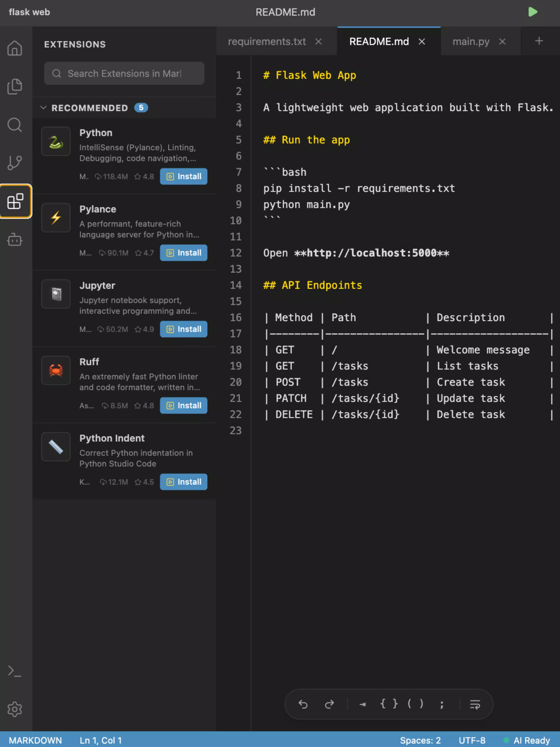Open the Pylance extension title
The width and height of the screenshot is (560, 747).
(98, 209)
